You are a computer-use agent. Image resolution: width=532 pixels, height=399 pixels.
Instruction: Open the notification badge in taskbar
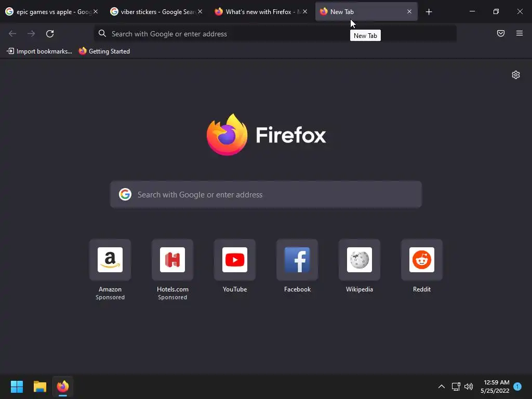pyautogui.click(x=517, y=387)
